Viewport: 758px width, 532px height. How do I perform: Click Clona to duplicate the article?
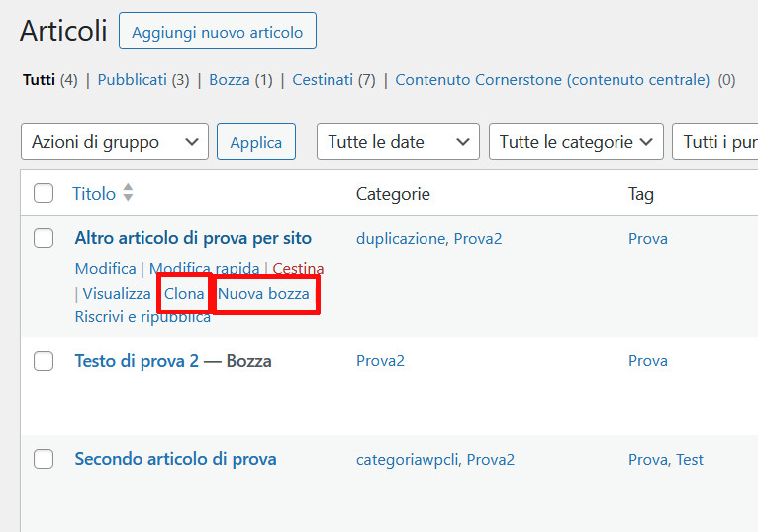[184, 294]
